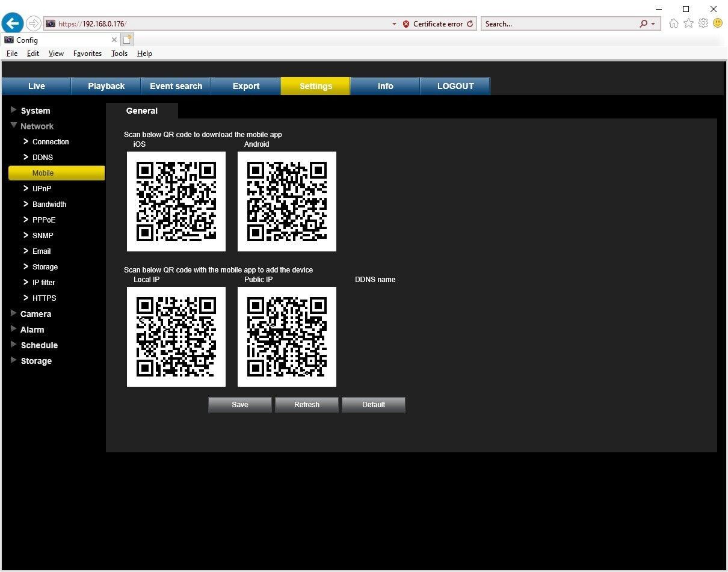The image size is (728, 572).
Task: Click inside the browser Search field
Action: point(560,24)
